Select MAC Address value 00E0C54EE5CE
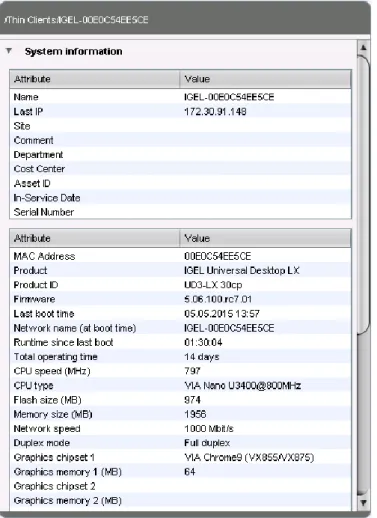 [x=218, y=256]
